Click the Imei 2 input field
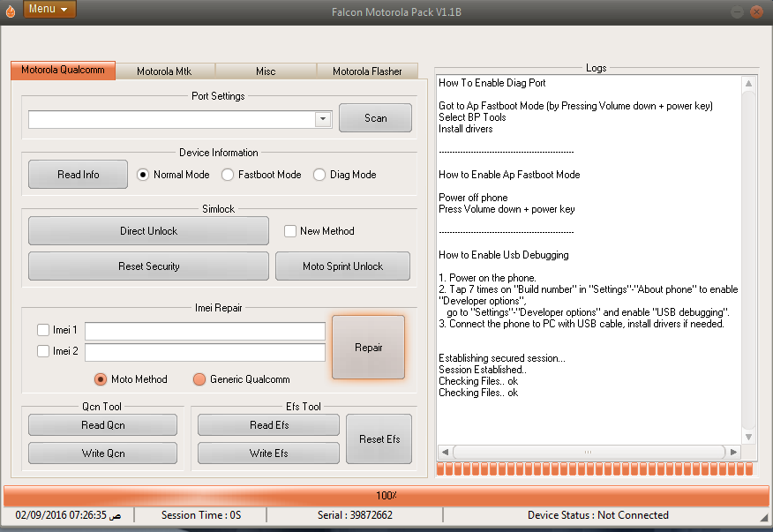The width and height of the screenshot is (773, 532). pos(205,352)
